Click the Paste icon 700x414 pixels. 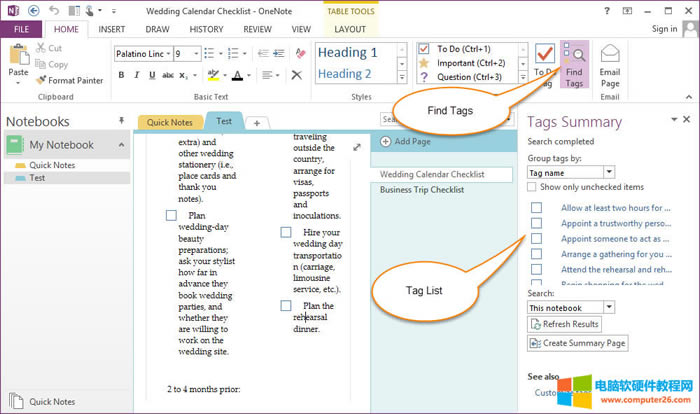click(18, 60)
